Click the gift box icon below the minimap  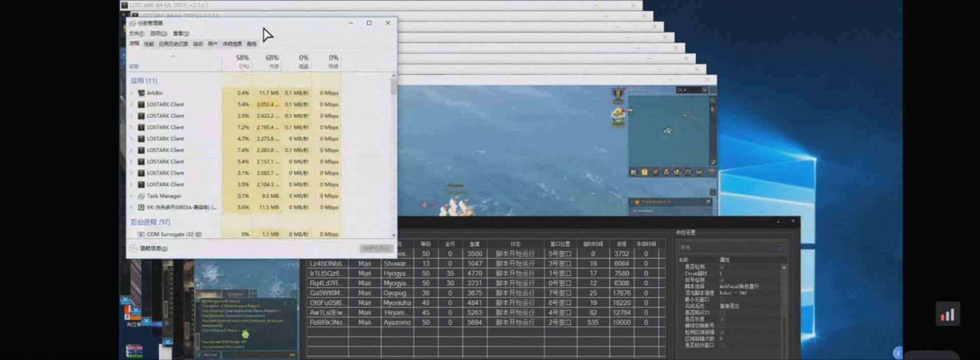(644, 172)
